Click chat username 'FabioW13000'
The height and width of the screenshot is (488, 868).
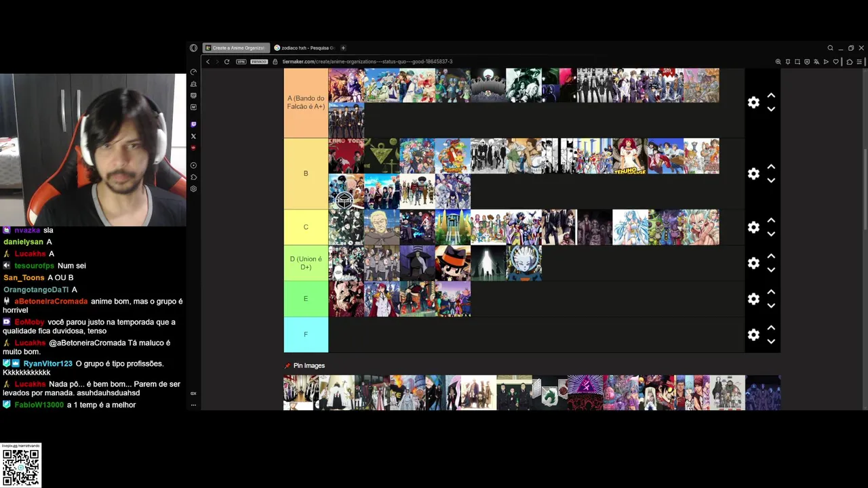point(39,405)
